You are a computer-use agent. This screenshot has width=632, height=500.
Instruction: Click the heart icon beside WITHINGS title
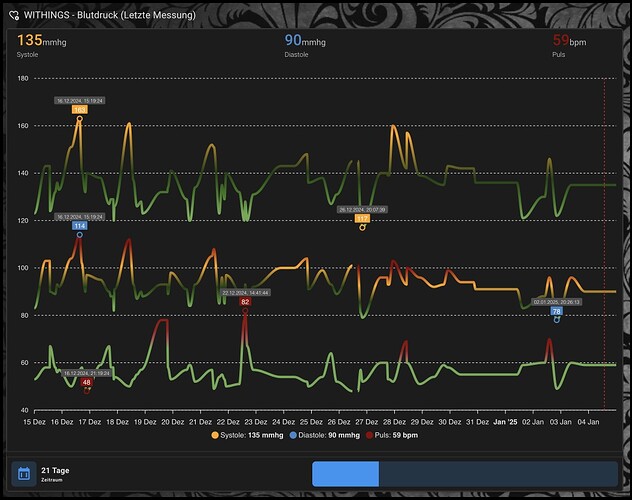(x=14, y=15)
